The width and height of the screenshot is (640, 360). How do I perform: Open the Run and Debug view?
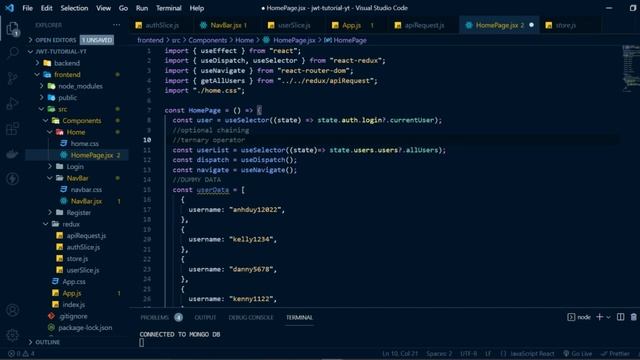(13, 103)
